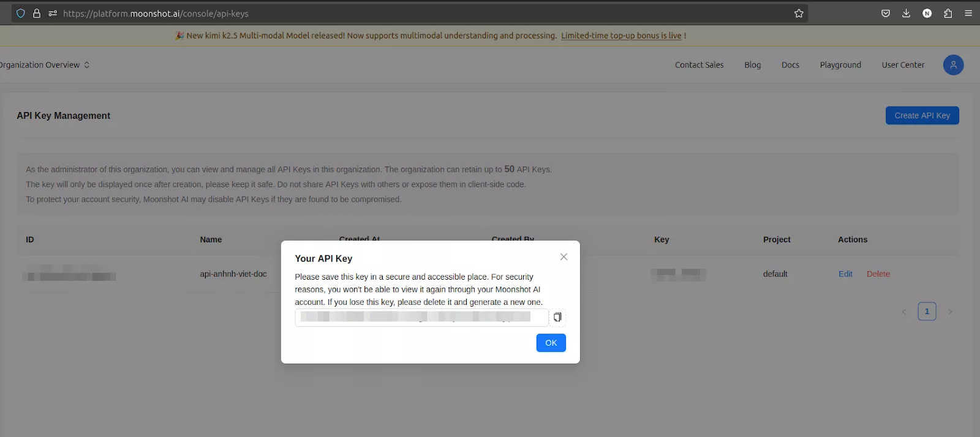Click the padlock site security icon
This screenshot has height=437, width=980.
tap(37, 13)
